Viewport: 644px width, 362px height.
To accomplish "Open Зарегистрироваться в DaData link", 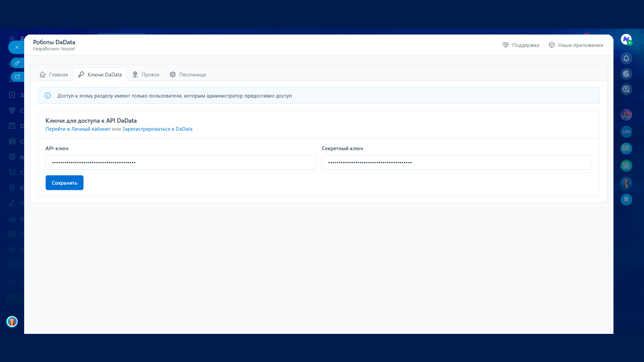I will (x=157, y=129).
